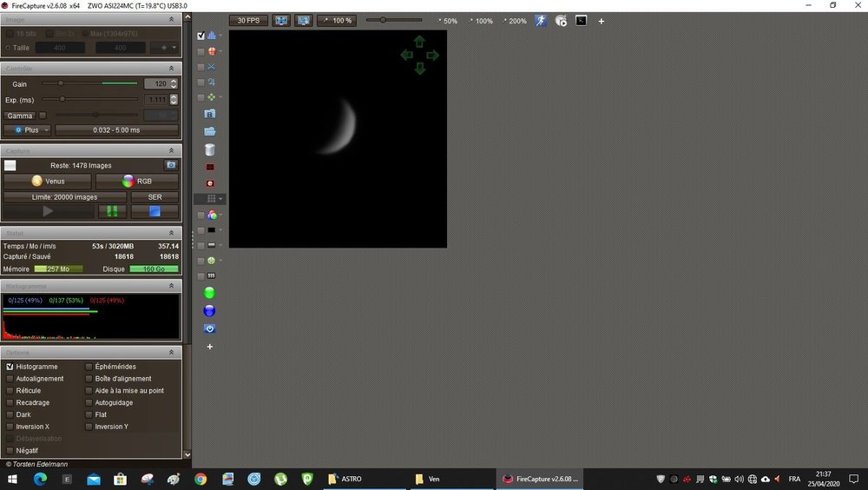868x490 pixels.
Task: Click the monitor icon left of 100 %
Action: (x=303, y=21)
